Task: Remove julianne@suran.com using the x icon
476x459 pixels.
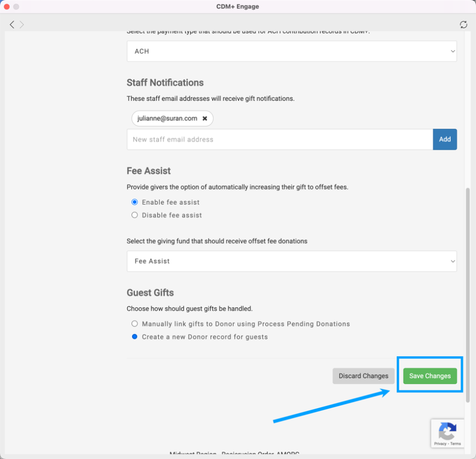Action: (x=205, y=118)
